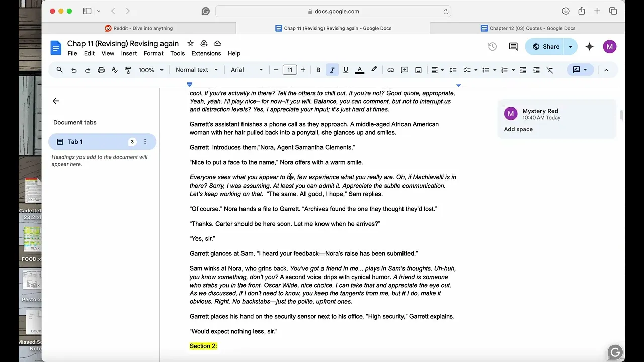The image size is (644, 362).
Task: Open bulleted list style dropdown
Action: 495,70
